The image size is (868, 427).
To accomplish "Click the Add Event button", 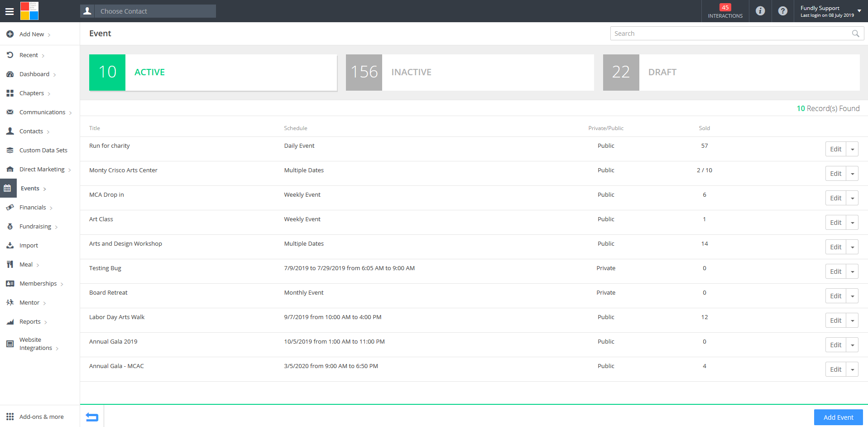I will 838,417.
